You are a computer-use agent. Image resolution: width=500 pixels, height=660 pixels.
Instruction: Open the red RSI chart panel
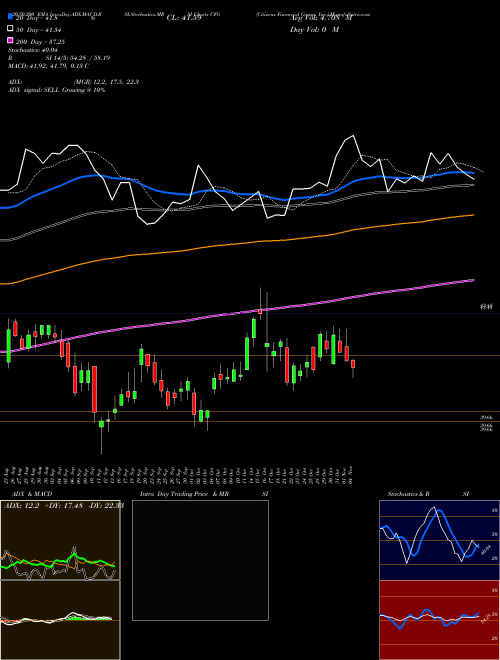point(439,620)
